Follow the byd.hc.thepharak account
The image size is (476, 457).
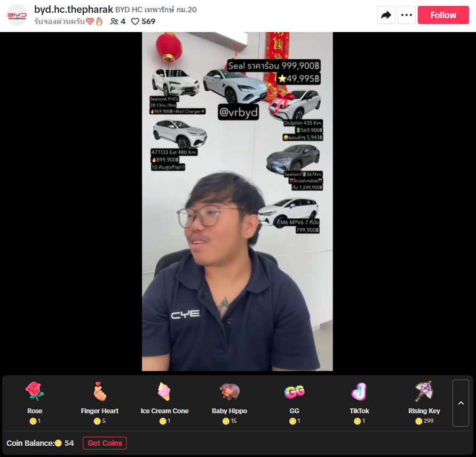click(x=443, y=15)
